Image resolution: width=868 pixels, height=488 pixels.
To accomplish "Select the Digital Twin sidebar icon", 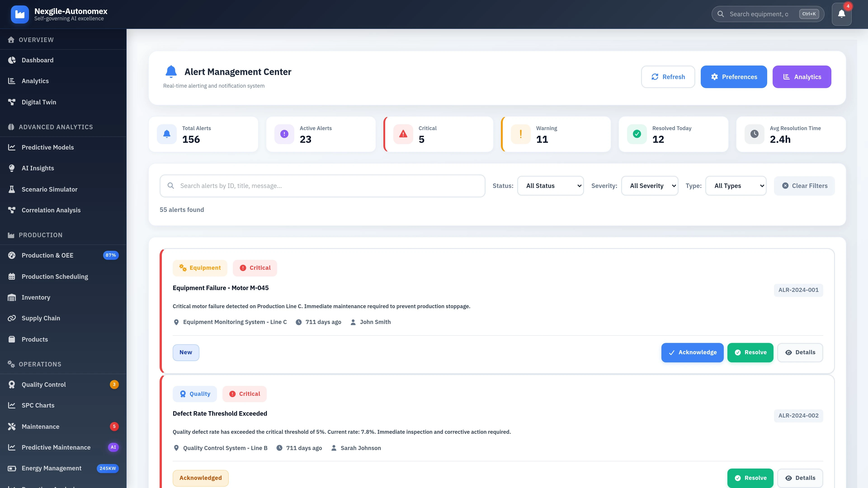I will tap(11, 102).
